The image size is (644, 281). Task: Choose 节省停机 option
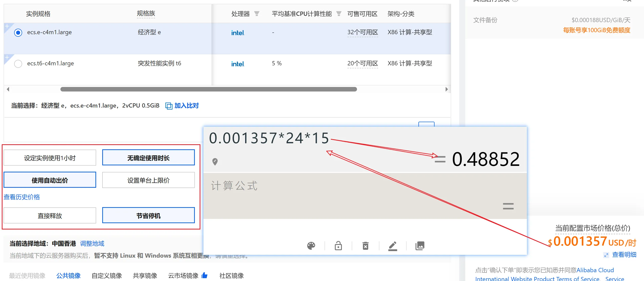click(x=149, y=215)
